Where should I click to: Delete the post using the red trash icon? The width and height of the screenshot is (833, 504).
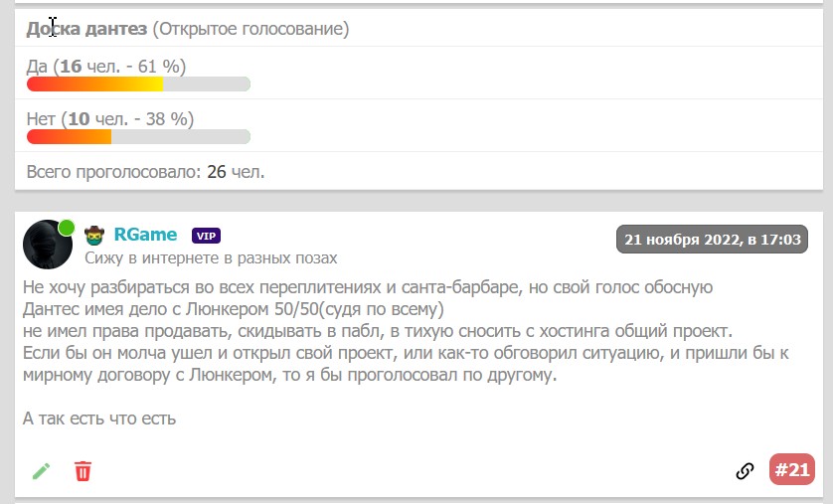point(83,471)
